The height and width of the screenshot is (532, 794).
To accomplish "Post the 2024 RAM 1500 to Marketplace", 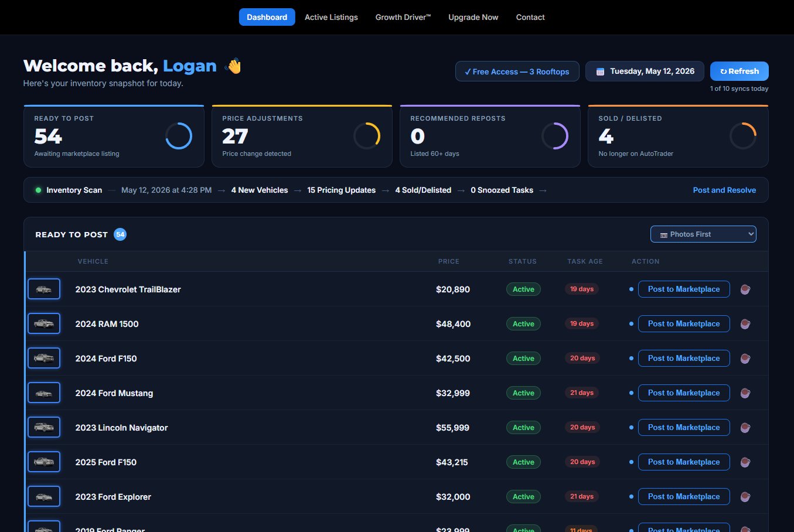I will click(684, 324).
